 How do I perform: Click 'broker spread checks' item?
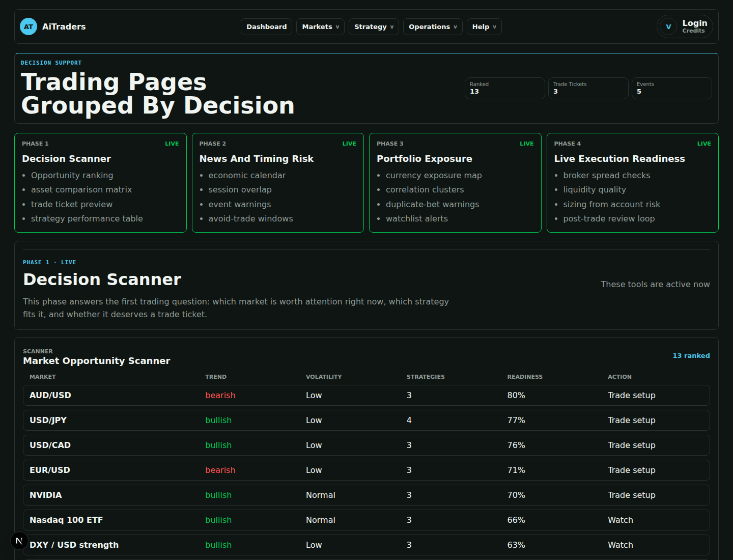(607, 175)
